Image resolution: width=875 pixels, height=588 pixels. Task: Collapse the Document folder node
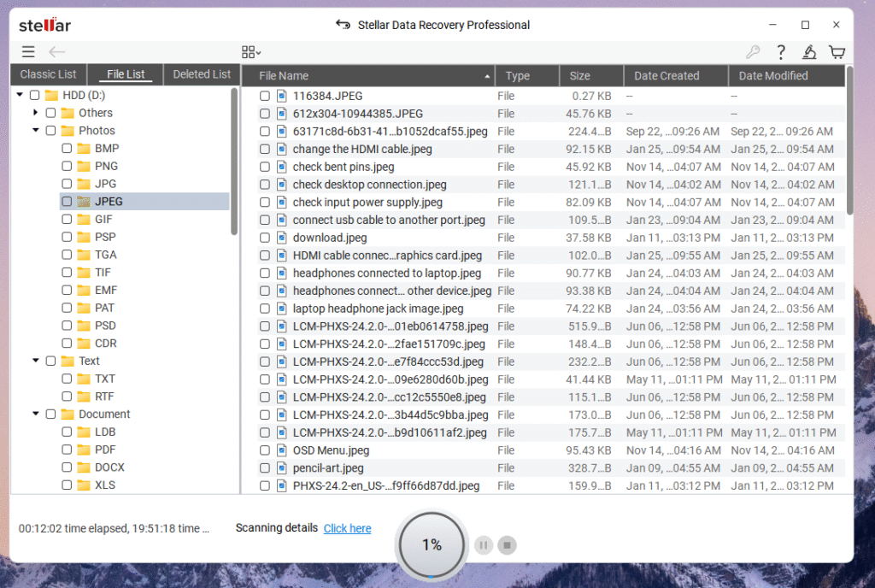click(35, 414)
